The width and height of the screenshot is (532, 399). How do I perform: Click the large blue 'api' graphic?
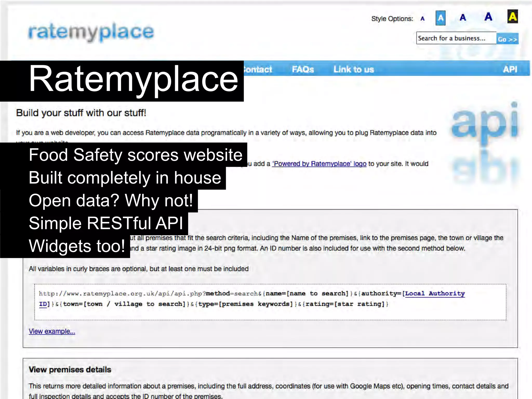tap(485, 123)
